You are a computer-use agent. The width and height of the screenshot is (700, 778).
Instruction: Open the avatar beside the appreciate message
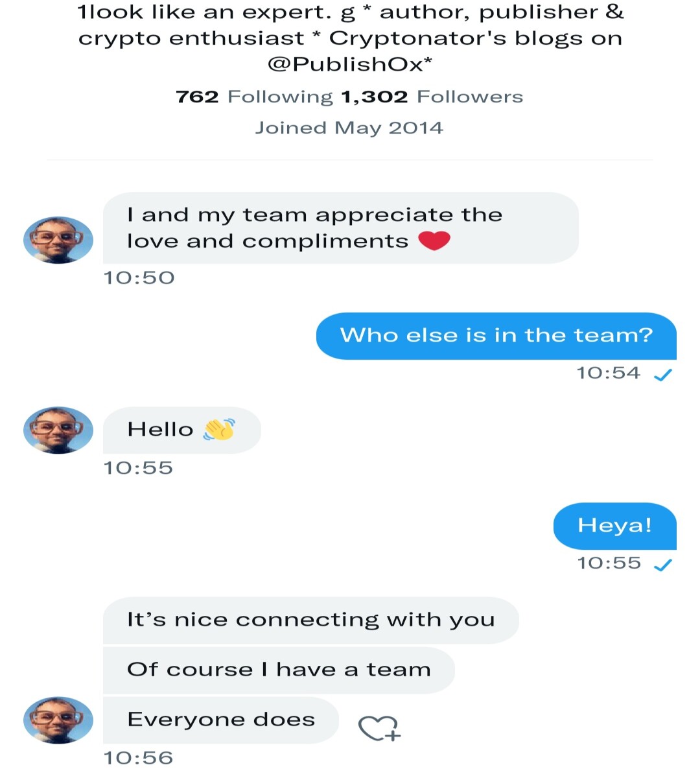coord(58,240)
